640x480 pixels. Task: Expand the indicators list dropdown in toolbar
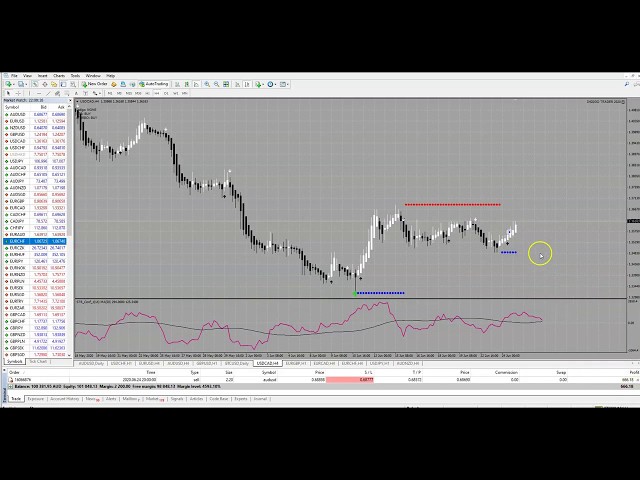click(263, 84)
